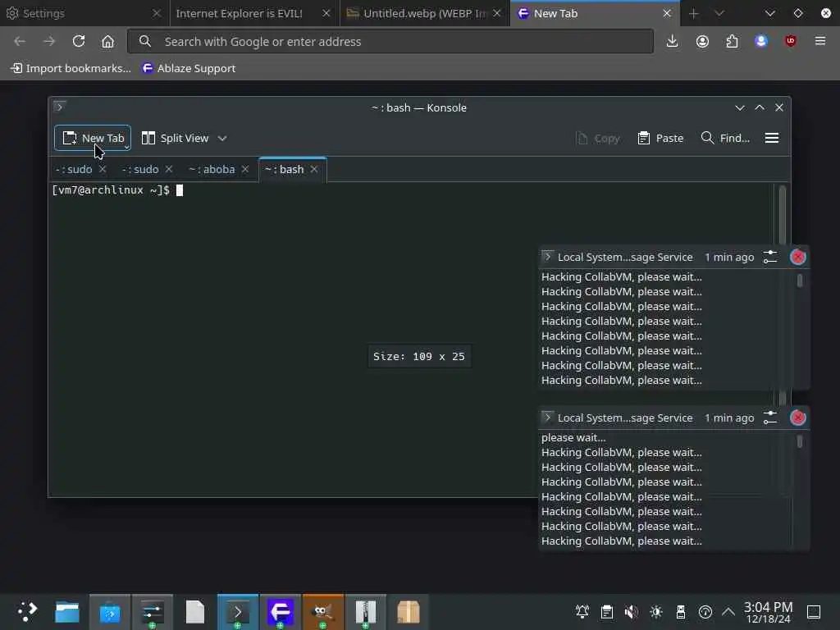Open Find in Konsole toolbar
840x630 pixels.
click(725, 138)
